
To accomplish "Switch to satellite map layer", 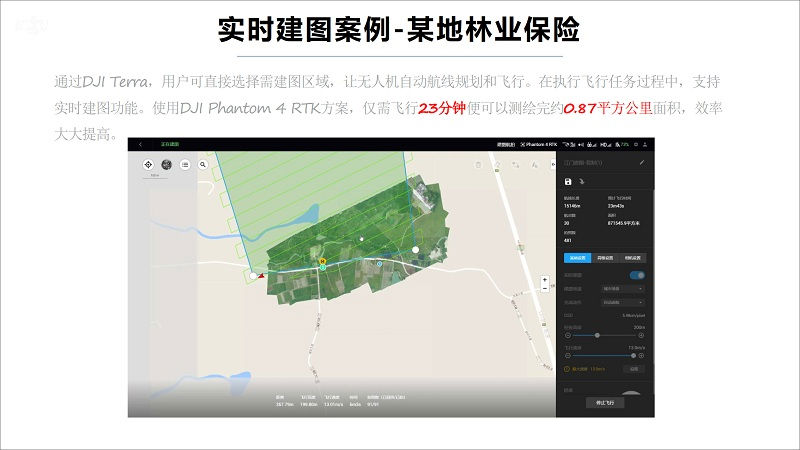I will click(x=167, y=163).
